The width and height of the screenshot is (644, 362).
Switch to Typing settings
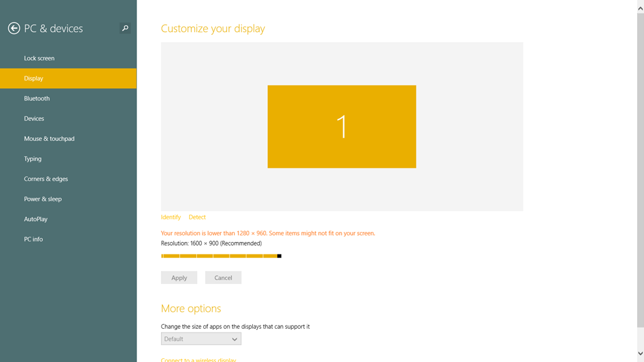33,159
